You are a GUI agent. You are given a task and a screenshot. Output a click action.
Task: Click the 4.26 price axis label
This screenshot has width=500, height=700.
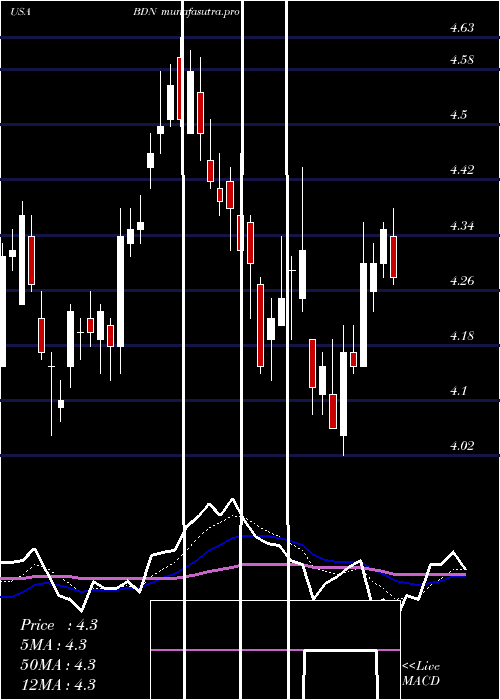coord(462,281)
